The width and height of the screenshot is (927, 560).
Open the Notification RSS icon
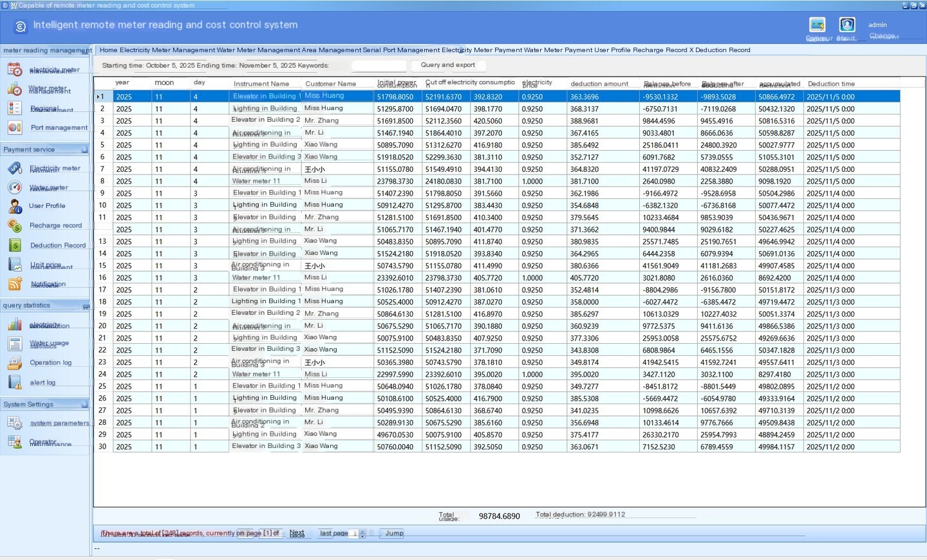pyautogui.click(x=14, y=284)
